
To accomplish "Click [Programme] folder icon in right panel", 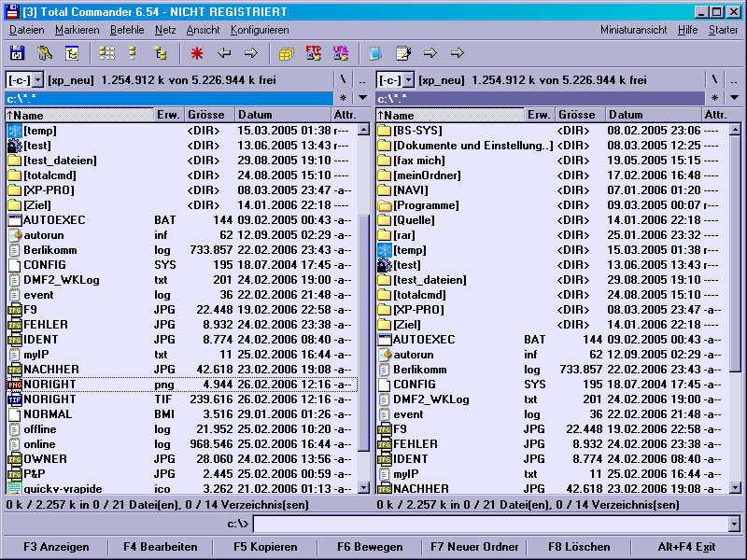I will coord(385,205).
